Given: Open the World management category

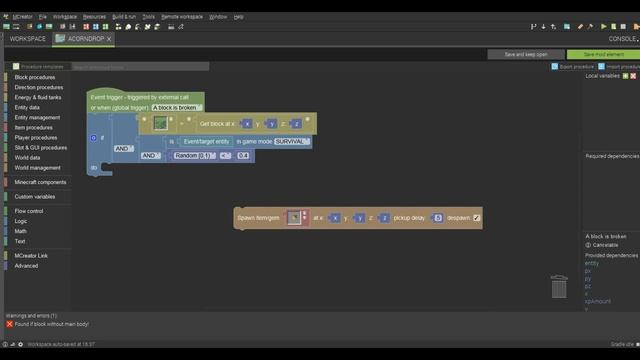Looking at the screenshot, I should tap(38, 168).
